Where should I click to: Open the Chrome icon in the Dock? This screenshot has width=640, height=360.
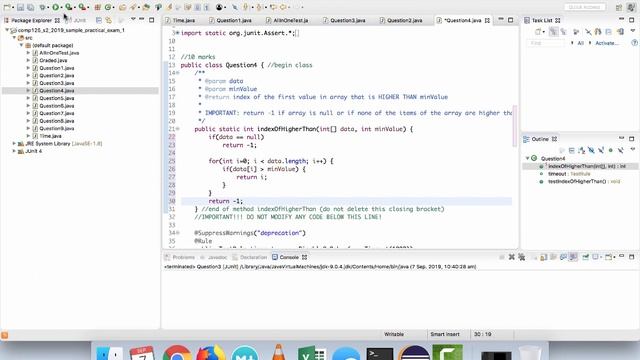pos(177,353)
